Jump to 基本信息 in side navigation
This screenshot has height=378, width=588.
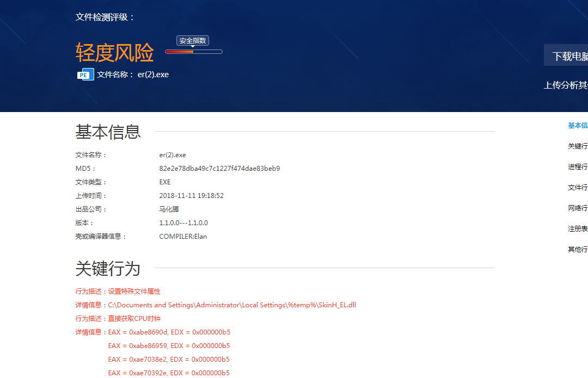(x=577, y=126)
